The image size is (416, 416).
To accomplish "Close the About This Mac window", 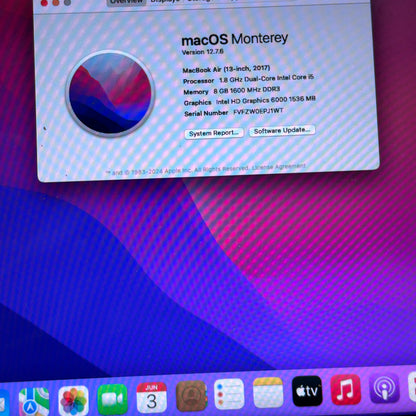I will point(44,3).
